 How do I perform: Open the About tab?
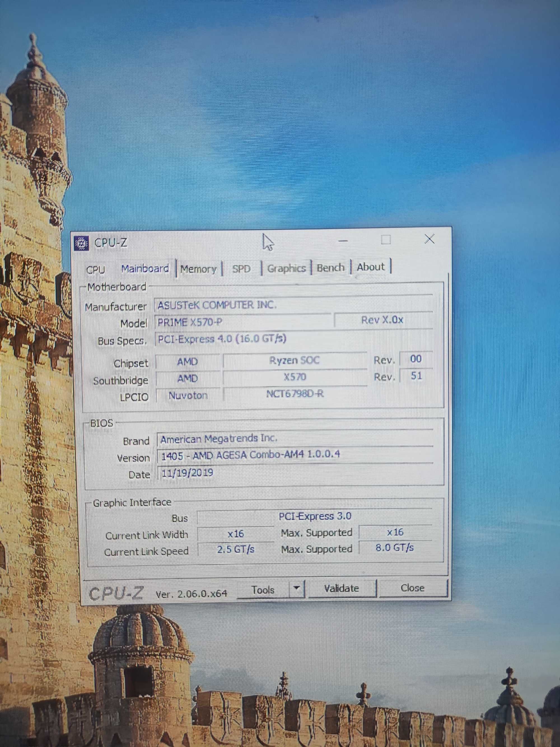(371, 267)
